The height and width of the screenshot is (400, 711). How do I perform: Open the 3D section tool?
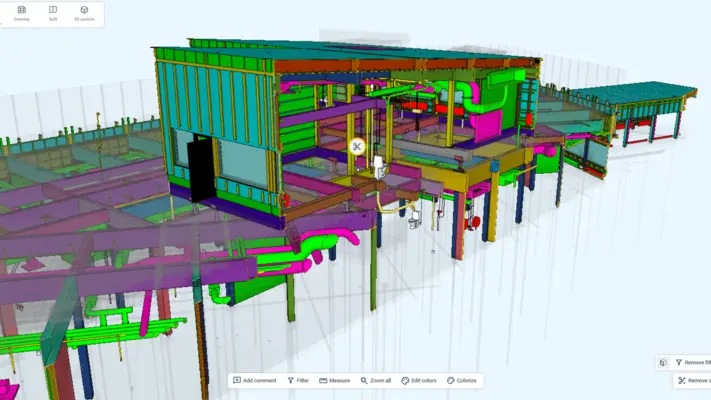click(x=84, y=13)
